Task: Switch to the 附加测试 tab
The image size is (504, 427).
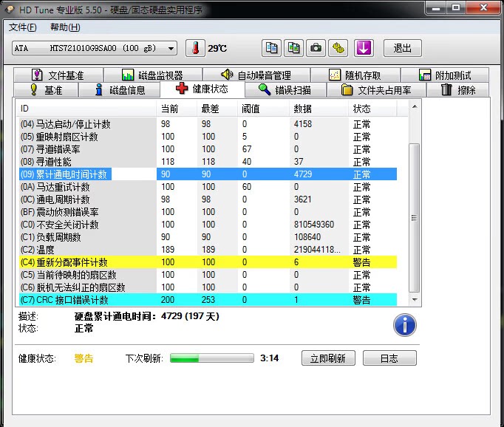Action: tap(445, 75)
